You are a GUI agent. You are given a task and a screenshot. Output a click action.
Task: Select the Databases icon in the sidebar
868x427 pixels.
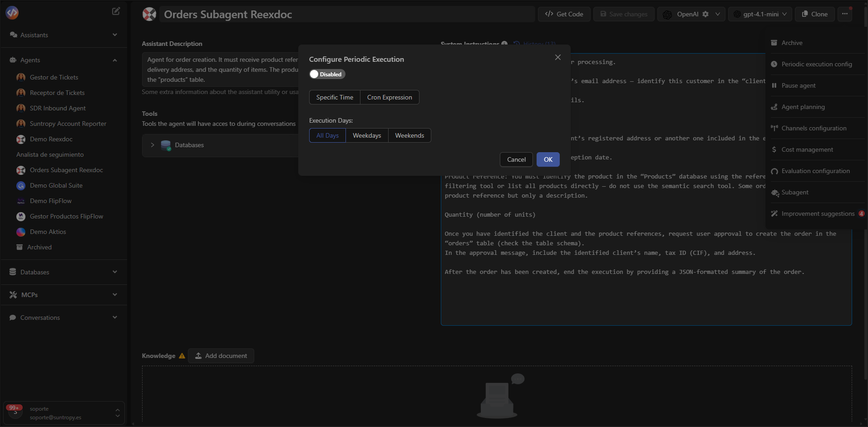point(12,272)
